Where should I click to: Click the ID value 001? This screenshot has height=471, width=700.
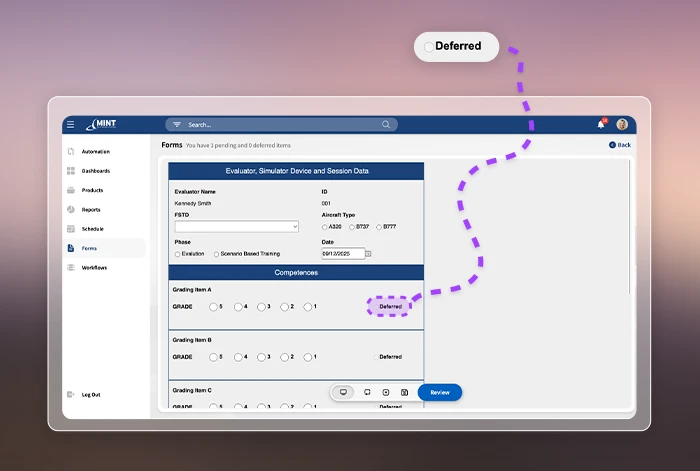pyautogui.click(x=326, y=204)
